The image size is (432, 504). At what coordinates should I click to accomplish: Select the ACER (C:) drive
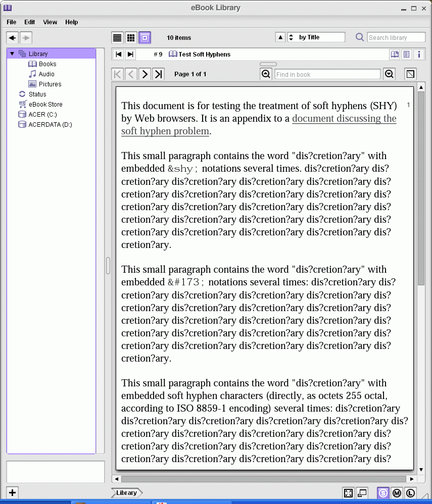point(42,115)
